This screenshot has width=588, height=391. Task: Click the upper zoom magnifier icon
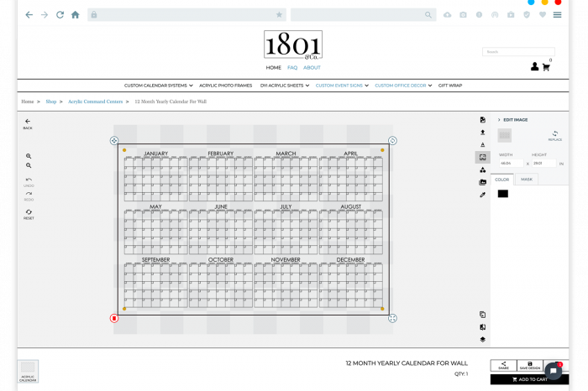(29, 156)
